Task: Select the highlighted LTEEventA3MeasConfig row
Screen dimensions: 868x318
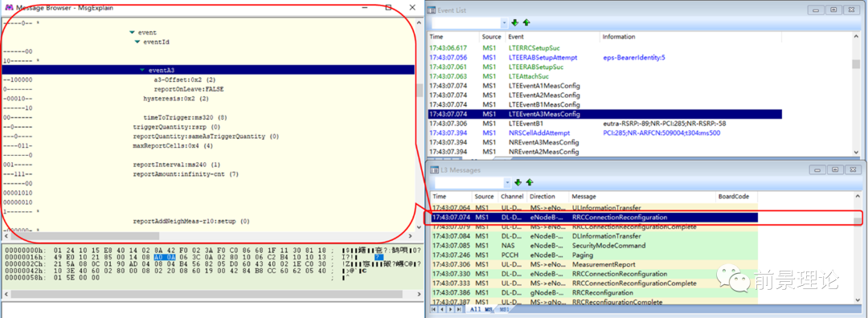Action: coord(605,114)
